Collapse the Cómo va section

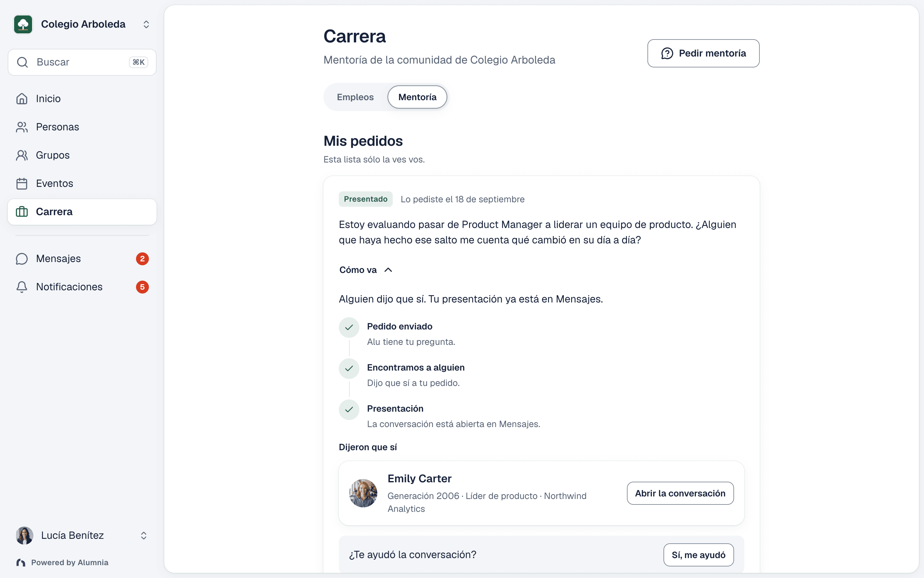pos(366,270)
